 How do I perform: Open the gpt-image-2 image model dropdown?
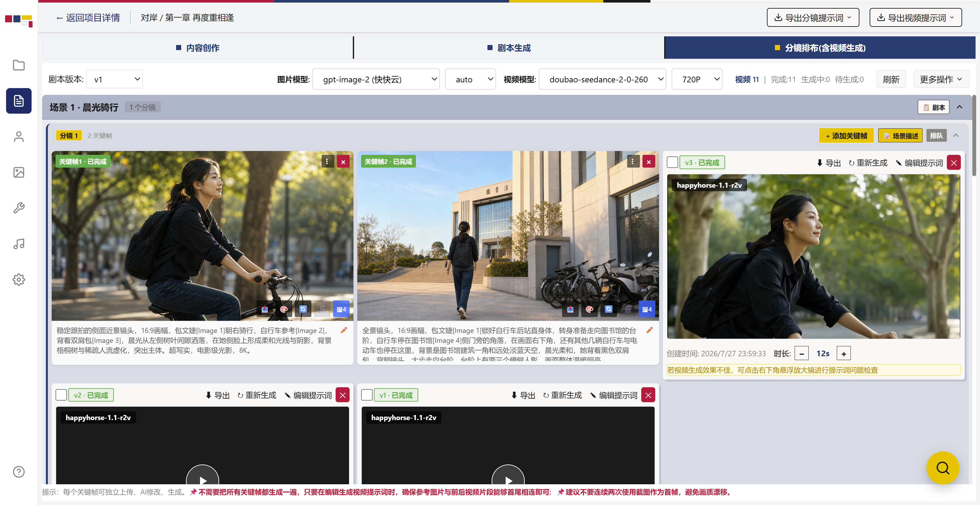(x=376, y=79)
